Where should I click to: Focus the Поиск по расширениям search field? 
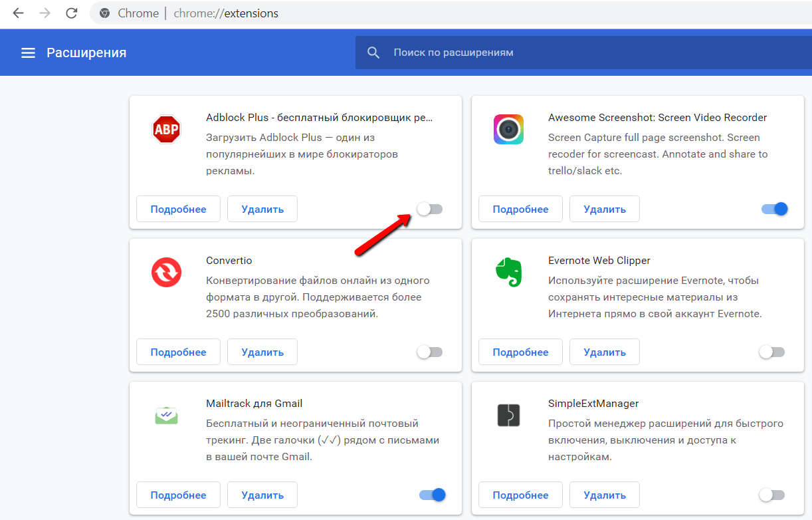point(583,53)
